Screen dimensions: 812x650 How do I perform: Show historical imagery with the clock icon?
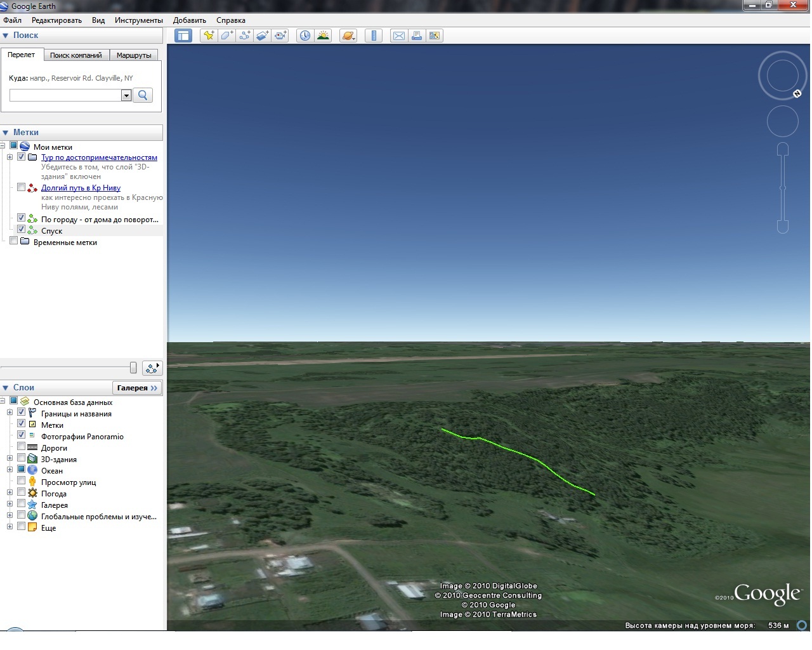pos(305,36)
